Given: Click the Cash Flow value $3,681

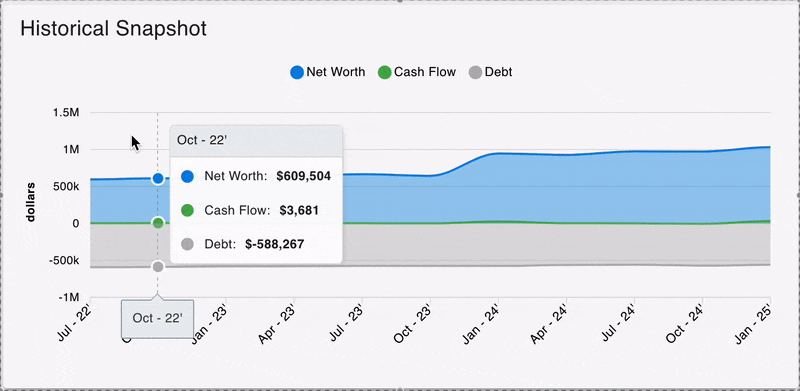Looking at the screenshot, I should tap(299, 210).
